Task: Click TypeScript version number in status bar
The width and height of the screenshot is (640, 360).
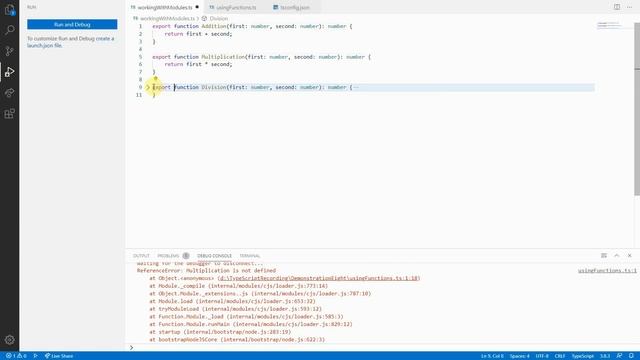Action: pyautogui.click(x=604, y=356)
